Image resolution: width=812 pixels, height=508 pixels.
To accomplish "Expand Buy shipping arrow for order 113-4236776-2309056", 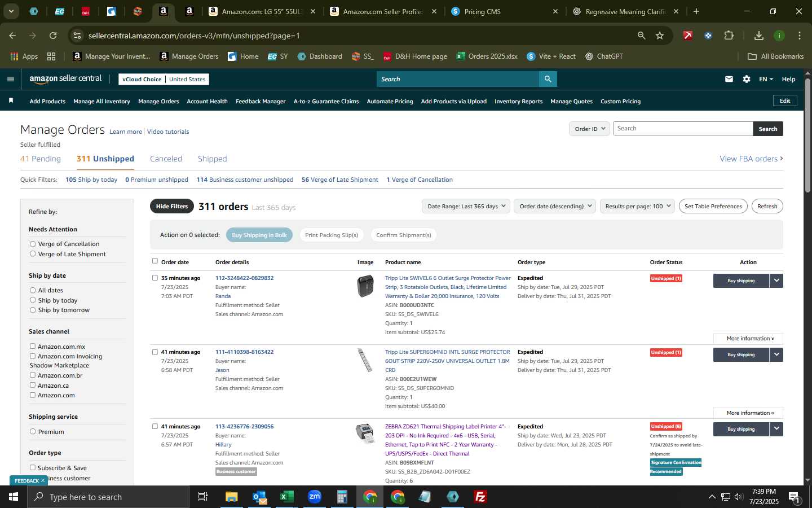I will point(776,429).
